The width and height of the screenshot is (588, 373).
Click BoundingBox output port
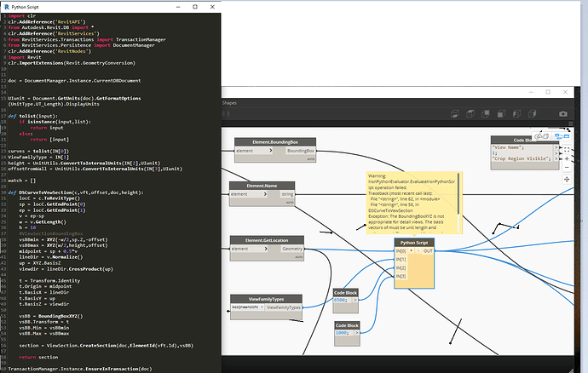tap(300, 151)
